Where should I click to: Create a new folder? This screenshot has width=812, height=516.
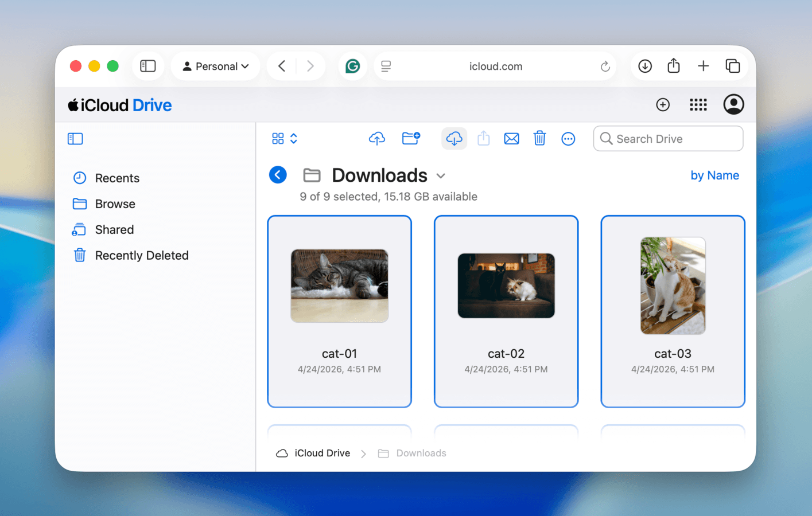point(411,138)
